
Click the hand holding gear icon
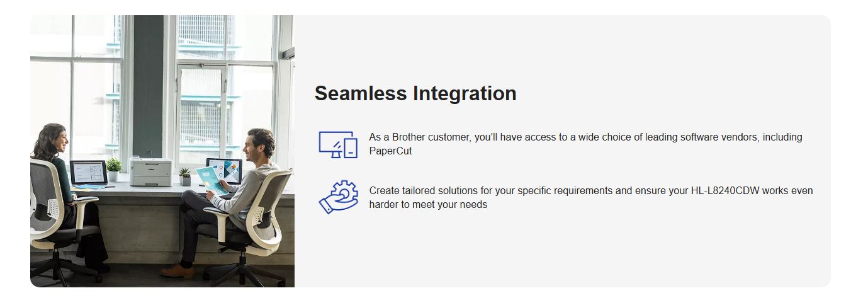(x=338, y=197)
